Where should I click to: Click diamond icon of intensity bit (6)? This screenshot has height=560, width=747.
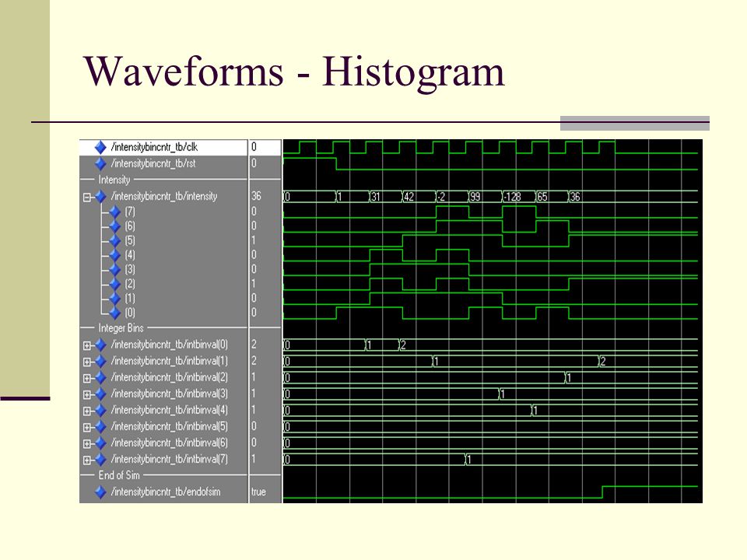(115, 226)
